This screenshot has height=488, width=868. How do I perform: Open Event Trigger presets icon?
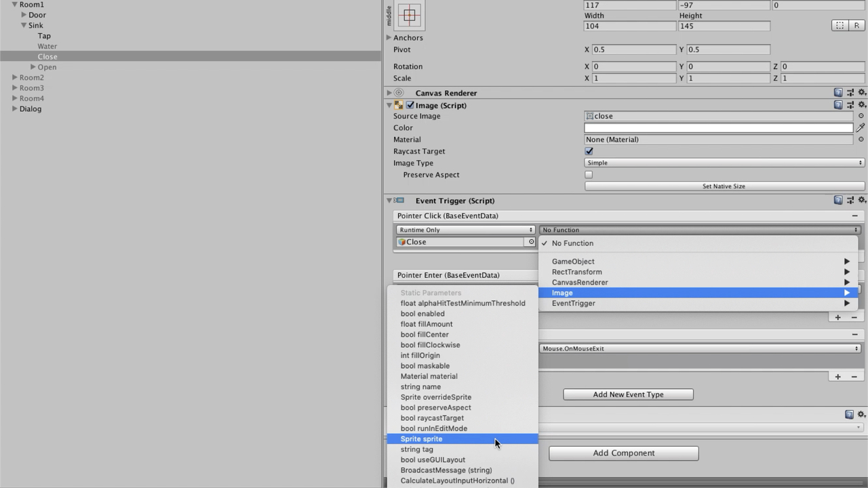[850, 201]
